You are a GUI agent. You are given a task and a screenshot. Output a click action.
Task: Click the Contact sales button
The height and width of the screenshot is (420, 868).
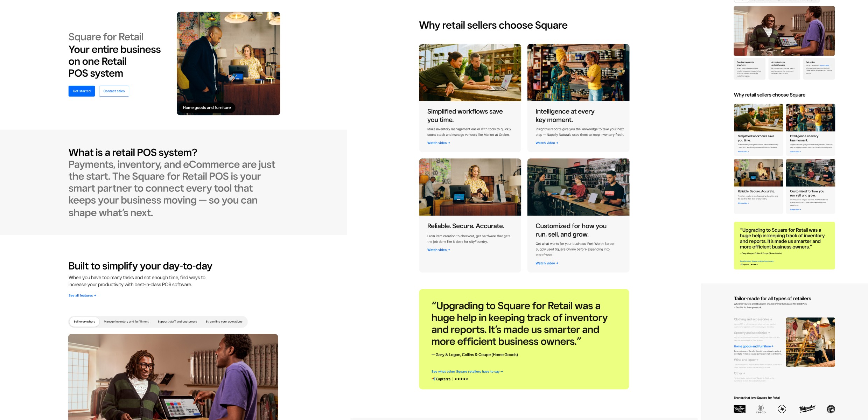114,91
